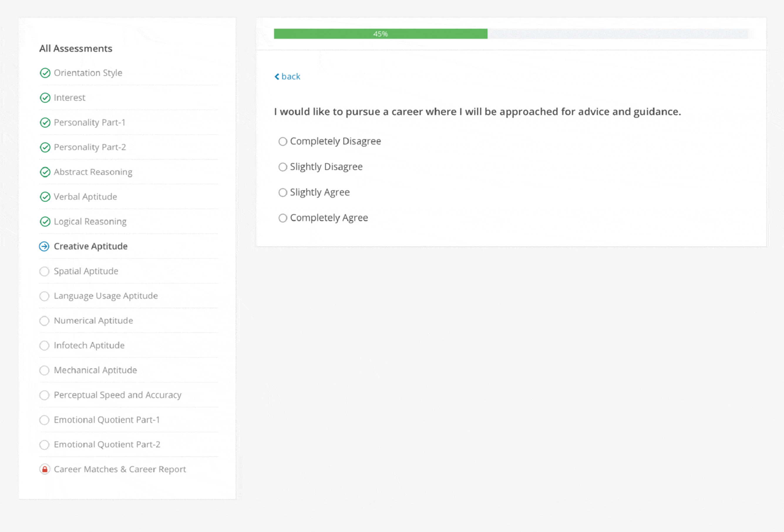784x532 pixels.
Task: Click the green checkmark beside Orientation Style
Action: 45,73
